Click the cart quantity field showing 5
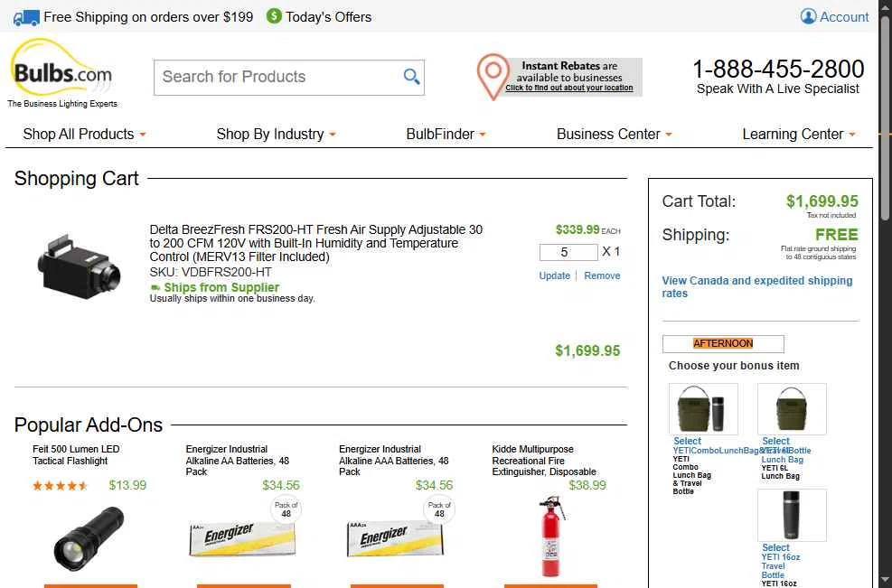 568,253
